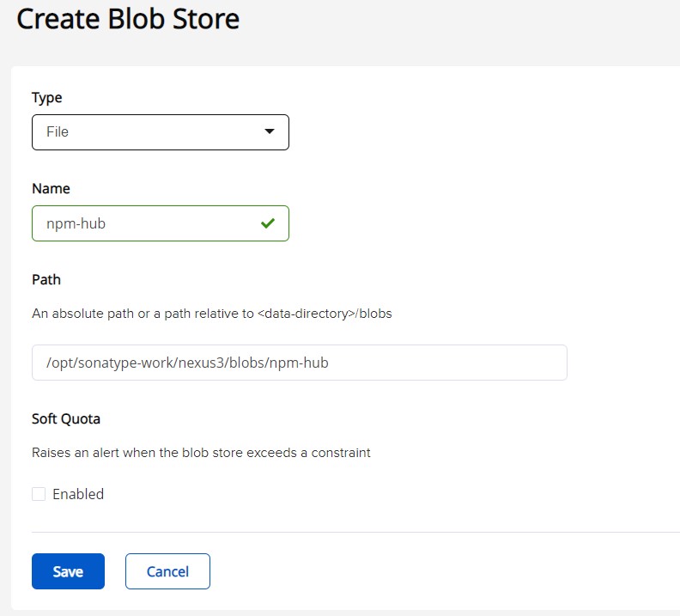Click the 'Type' field label

(47, 98)
